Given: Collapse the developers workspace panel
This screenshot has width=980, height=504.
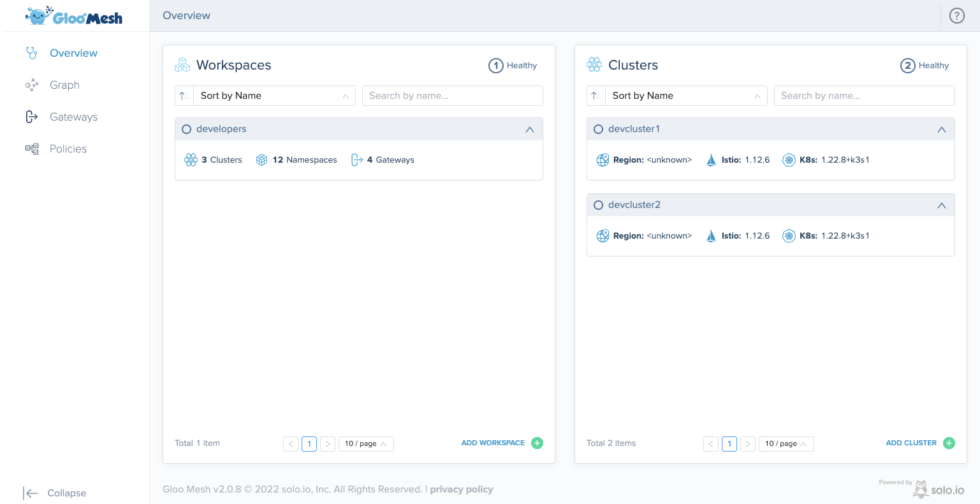Looking at the screenshot, I should pos(529,129).
